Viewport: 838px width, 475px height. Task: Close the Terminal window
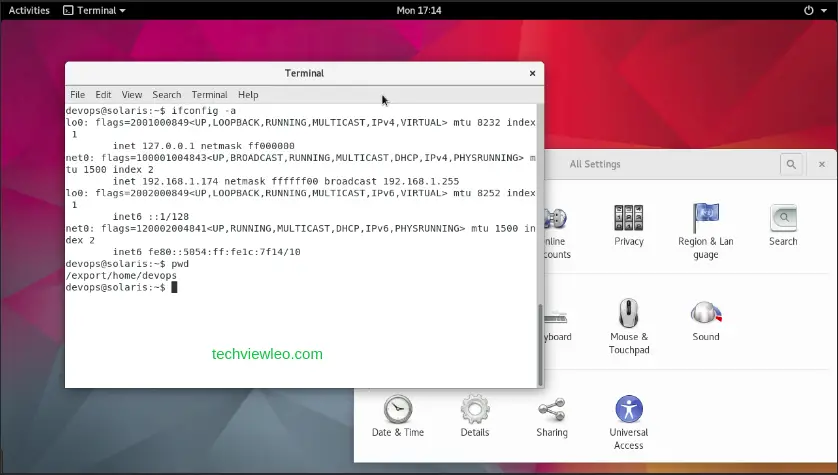[x=532, y=73]
